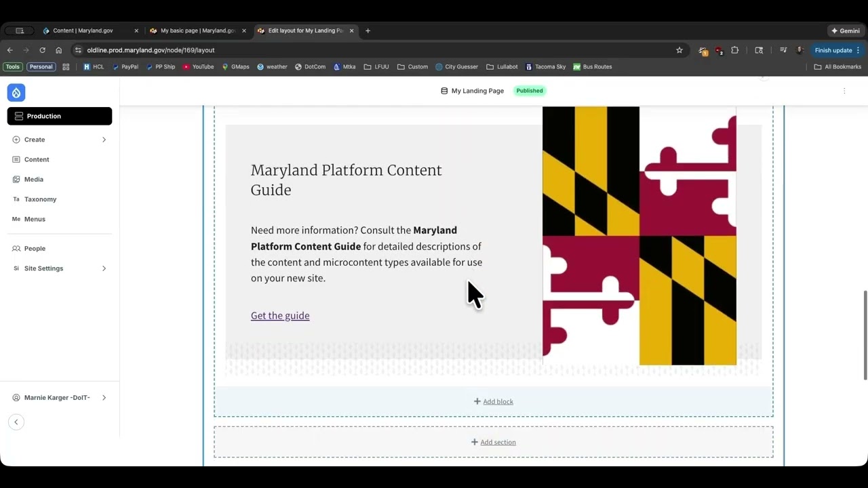The height and width of the screenshot is (488, 868).
Task: Open the extensions puzzle icon
Action: 734,50
